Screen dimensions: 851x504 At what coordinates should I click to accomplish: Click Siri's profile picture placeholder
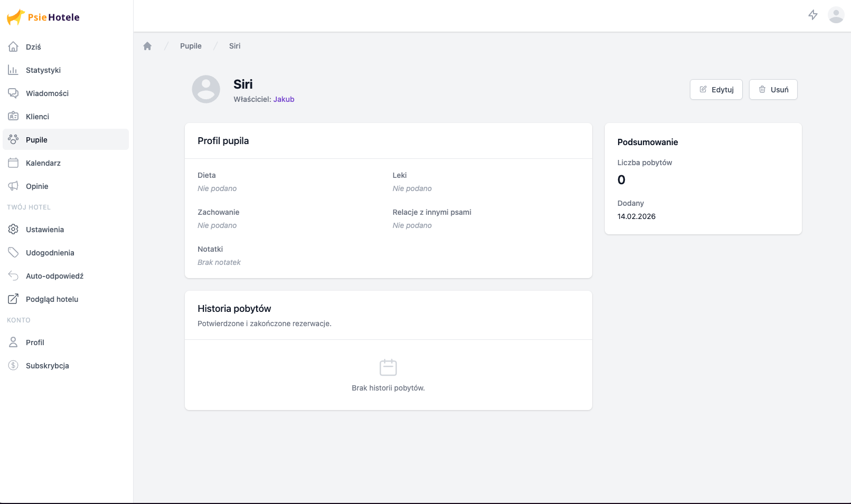(x=206, y=89)
